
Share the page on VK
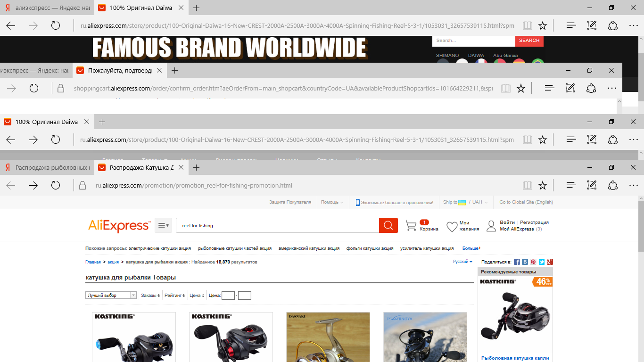tap(525, 262)
